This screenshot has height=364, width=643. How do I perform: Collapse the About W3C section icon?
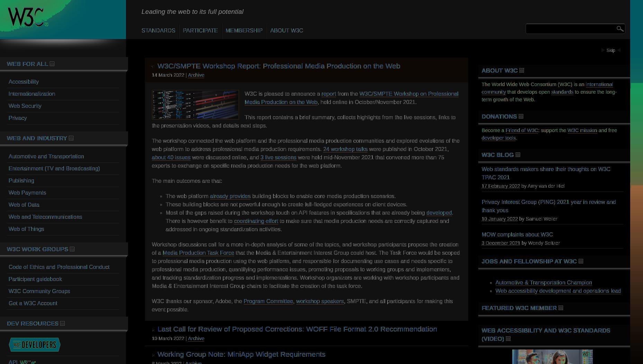[522, 70]
